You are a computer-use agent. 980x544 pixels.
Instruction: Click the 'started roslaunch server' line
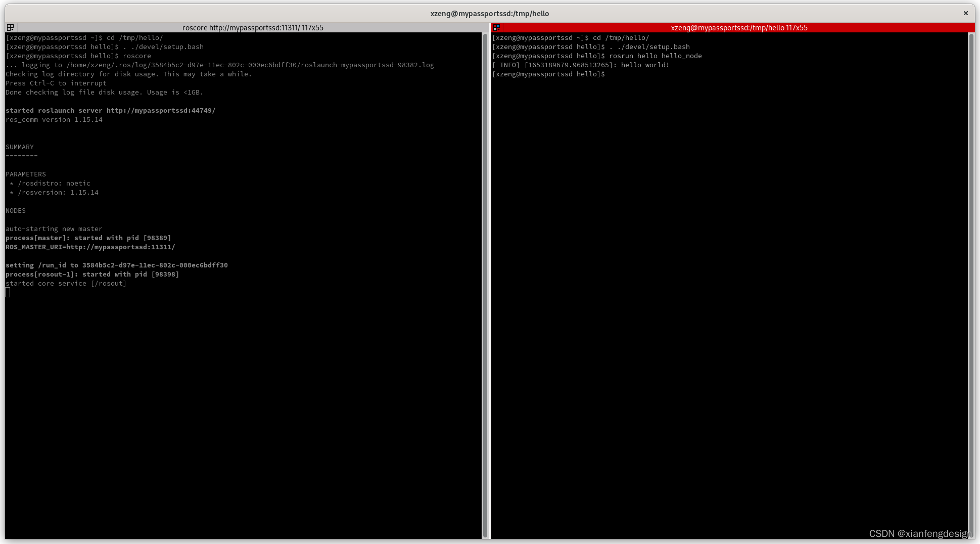click(111, 111)
